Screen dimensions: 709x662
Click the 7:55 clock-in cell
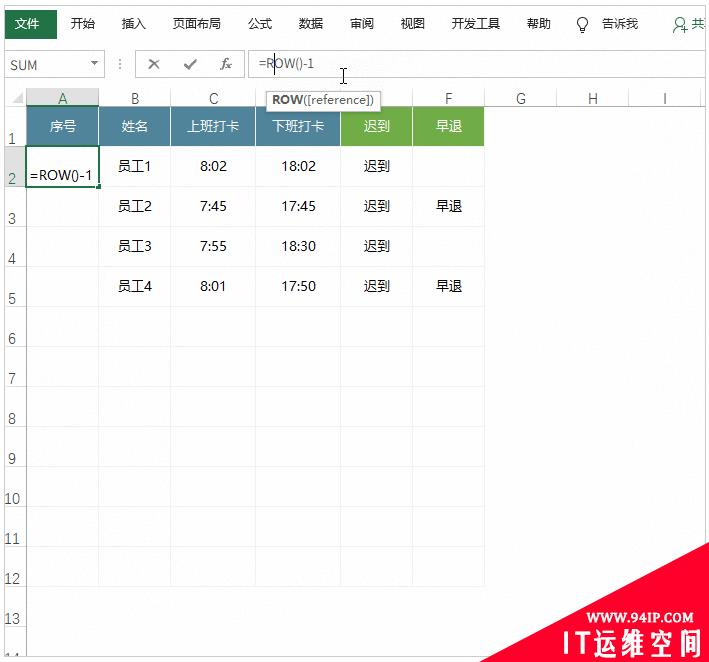(x=213, y=246)
